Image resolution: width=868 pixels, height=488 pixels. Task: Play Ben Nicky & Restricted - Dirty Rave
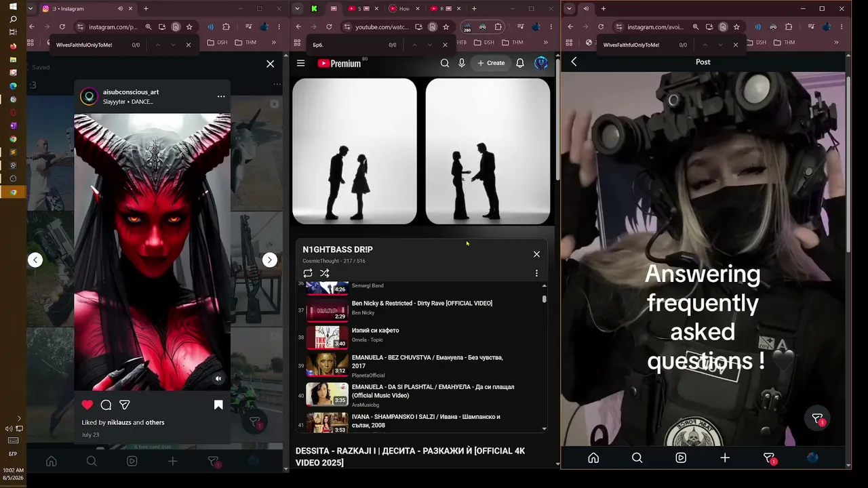point(422,303)
